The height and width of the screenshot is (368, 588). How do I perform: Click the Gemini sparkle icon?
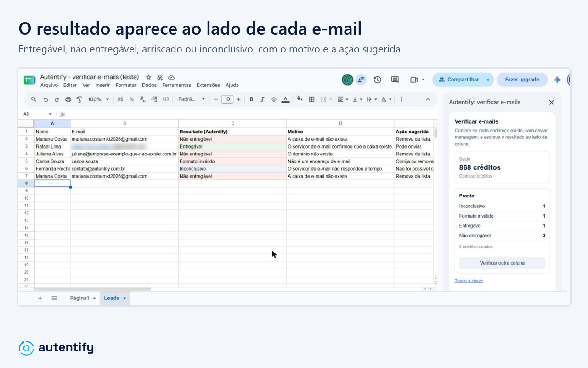[x=557, y=80]
